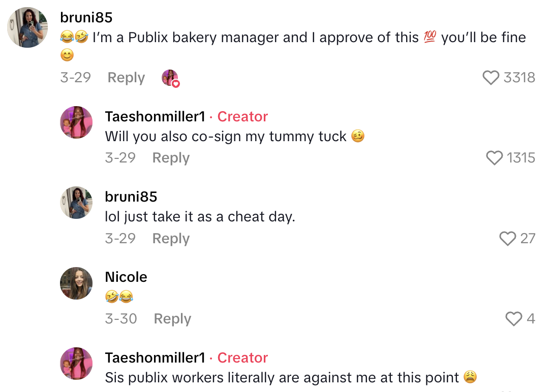Reply to bruni85's bakery manager comment

click(x=126, y=78)
